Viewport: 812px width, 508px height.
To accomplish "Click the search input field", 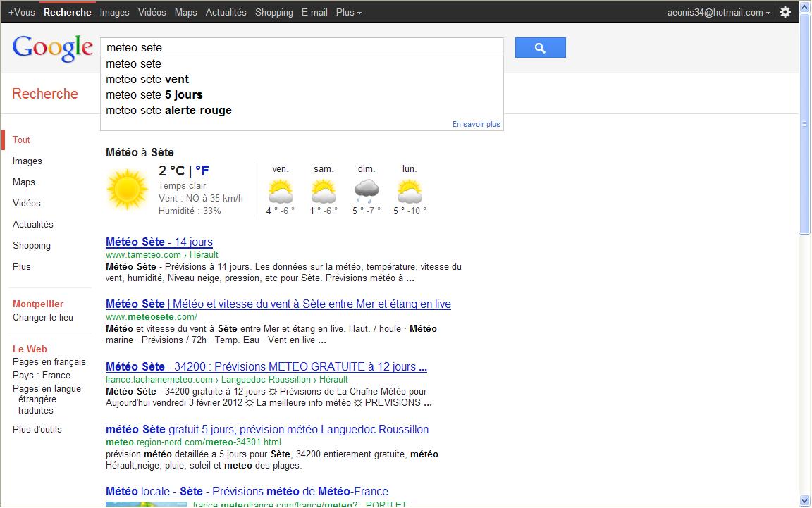I will pyautogui.click(x=302, y=48).
